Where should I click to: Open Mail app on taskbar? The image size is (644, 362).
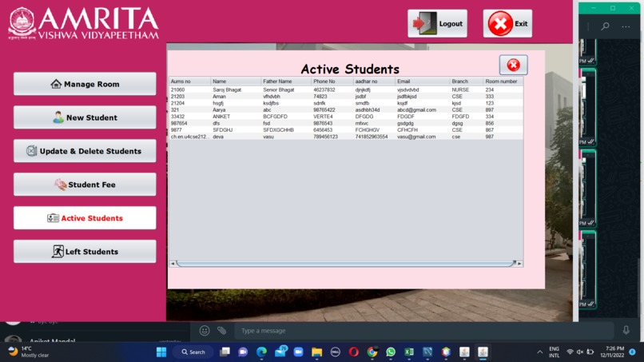tap(280, 352)
